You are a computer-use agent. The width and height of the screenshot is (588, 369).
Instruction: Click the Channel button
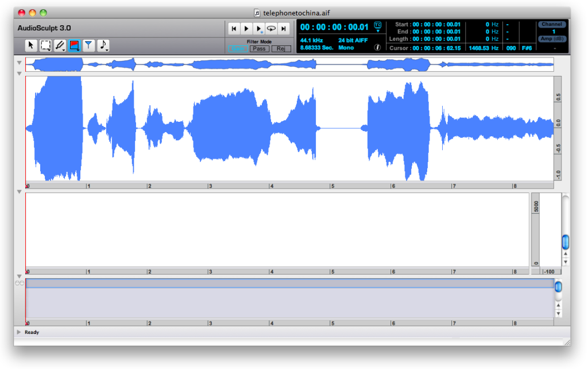[x=552, y=24]
